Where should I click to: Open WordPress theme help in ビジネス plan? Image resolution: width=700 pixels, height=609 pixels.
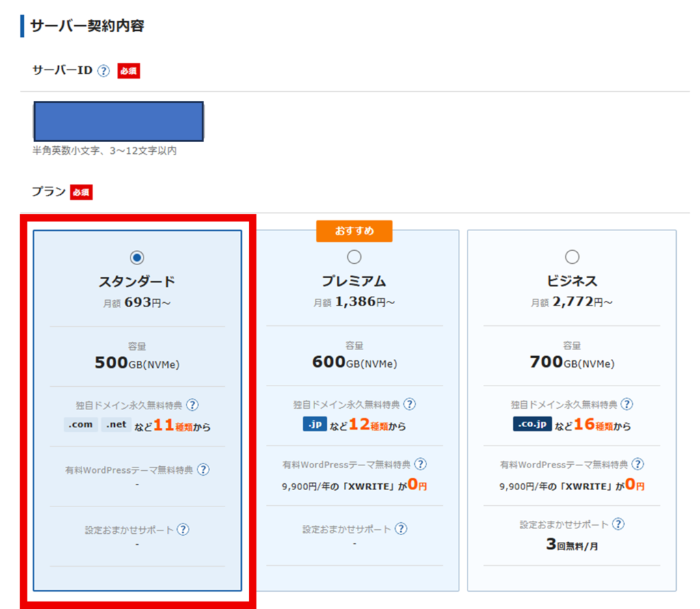tap(638, 464)
